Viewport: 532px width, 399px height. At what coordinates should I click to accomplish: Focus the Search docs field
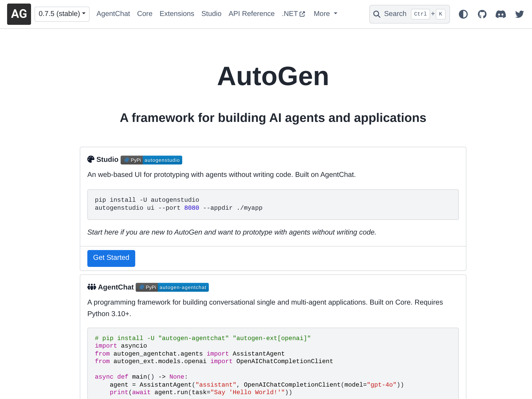395,14
